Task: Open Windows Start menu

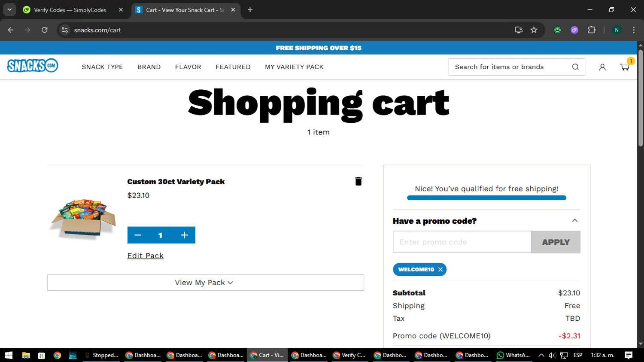Action: tap(9, 355)
